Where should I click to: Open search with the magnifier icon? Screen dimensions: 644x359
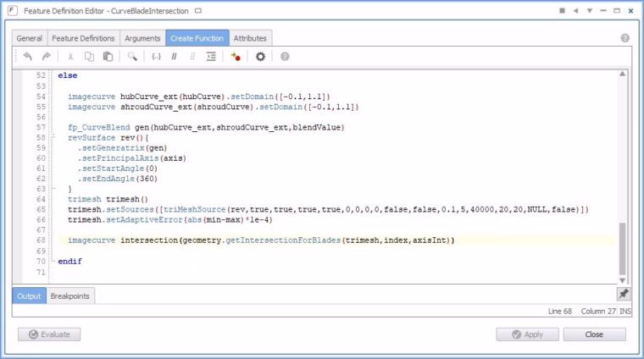point(132,56)
